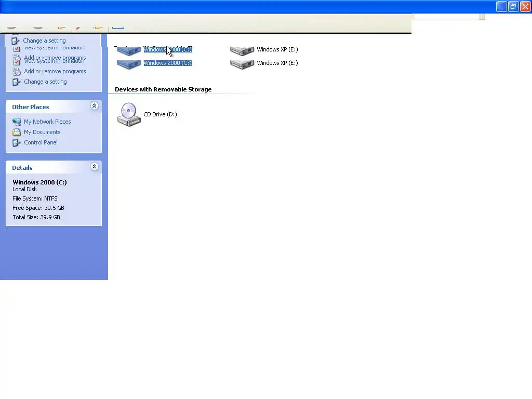Open the My Network Places icon

pyautogui.click(x=17, y=122)
